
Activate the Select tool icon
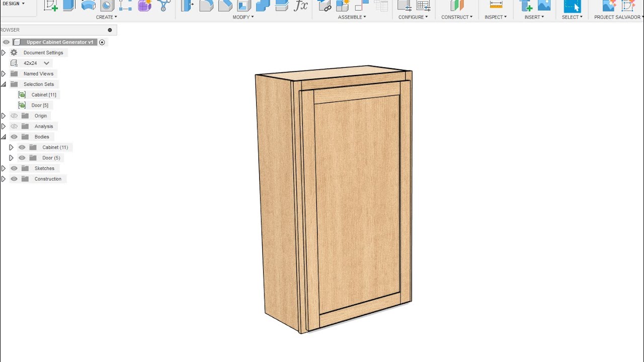tap(572, 6)
